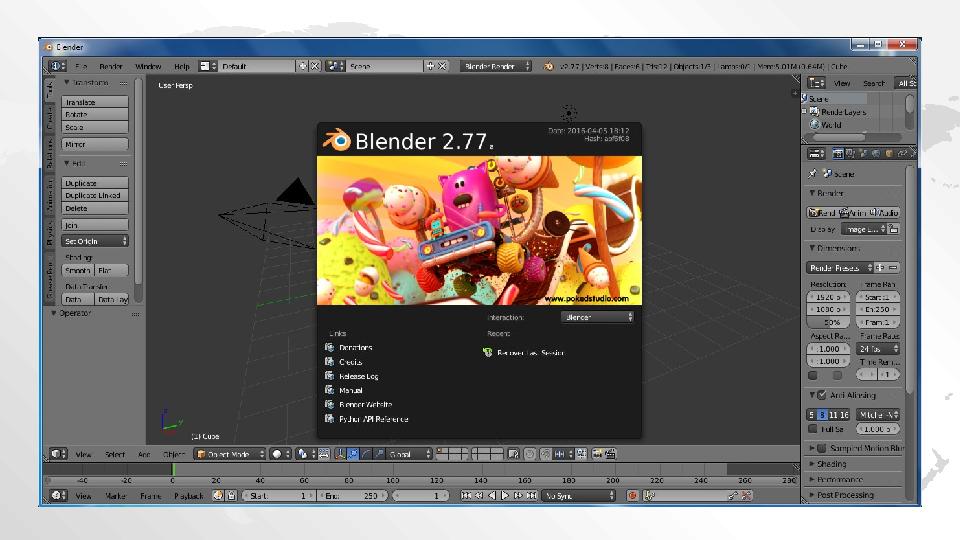Jump to the start frame in timeline
This screenshot has width=960, height=540.
[466, 495]
